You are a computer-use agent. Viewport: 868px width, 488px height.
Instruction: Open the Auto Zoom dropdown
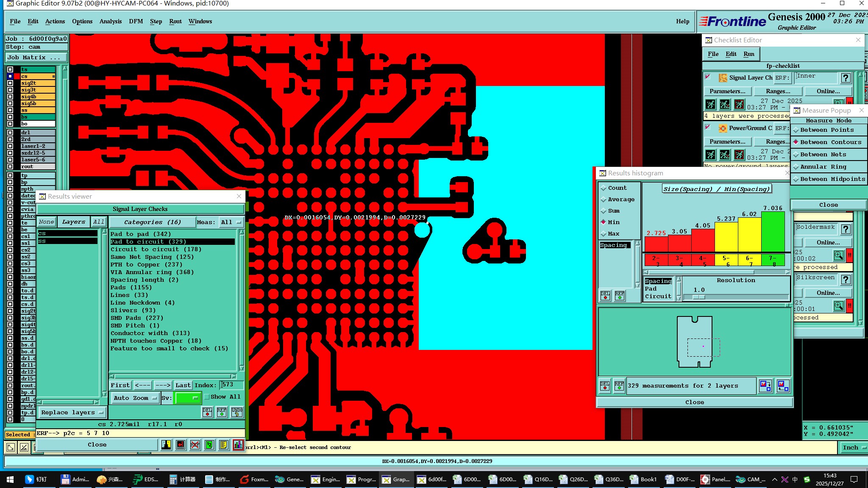[135, 398]
